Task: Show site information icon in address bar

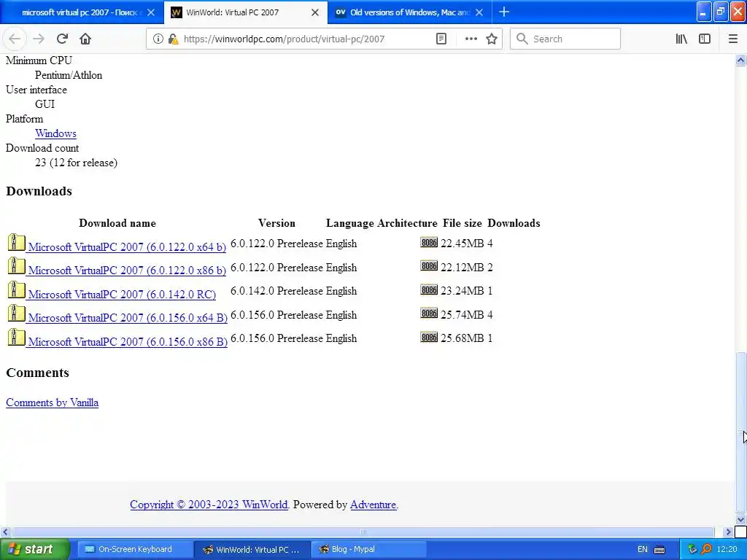Action: (158, 39)
